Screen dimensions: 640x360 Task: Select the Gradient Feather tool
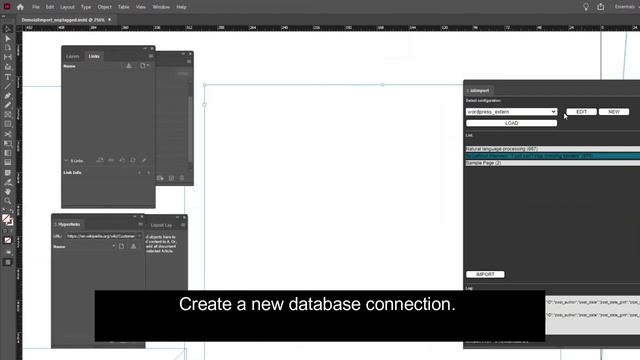(x=7, y=162)
